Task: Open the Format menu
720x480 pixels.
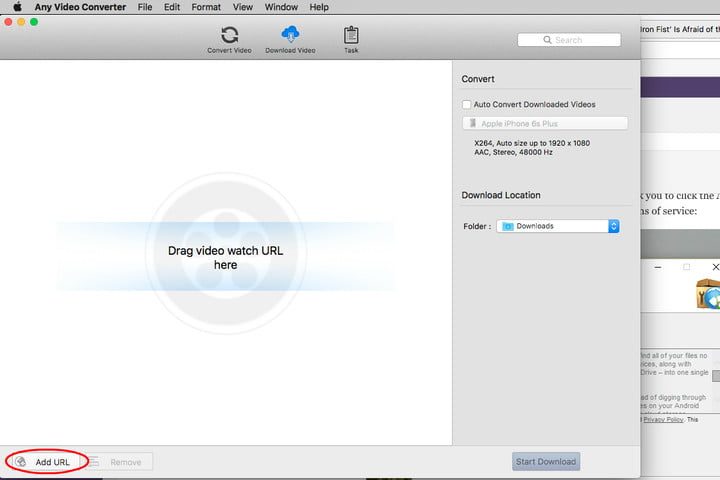Action: pyautogui.click(x=206, y=7)
